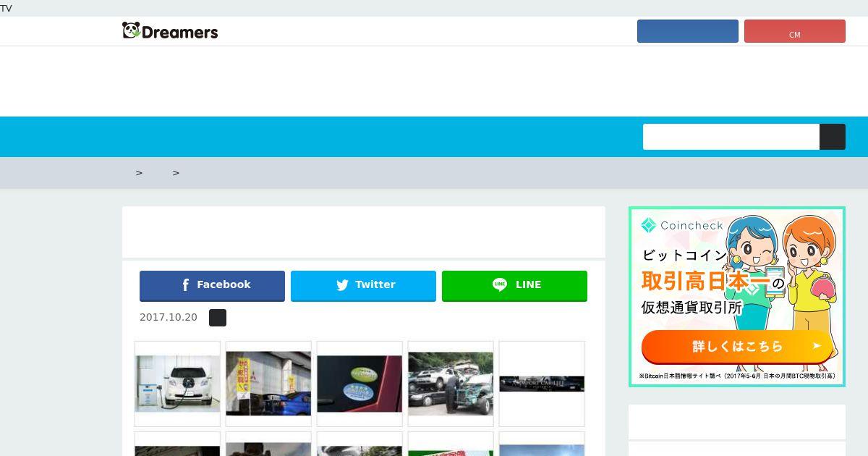The image size is (868, 456).
Task: Click the TV text at top left
Action: point(6,8)
